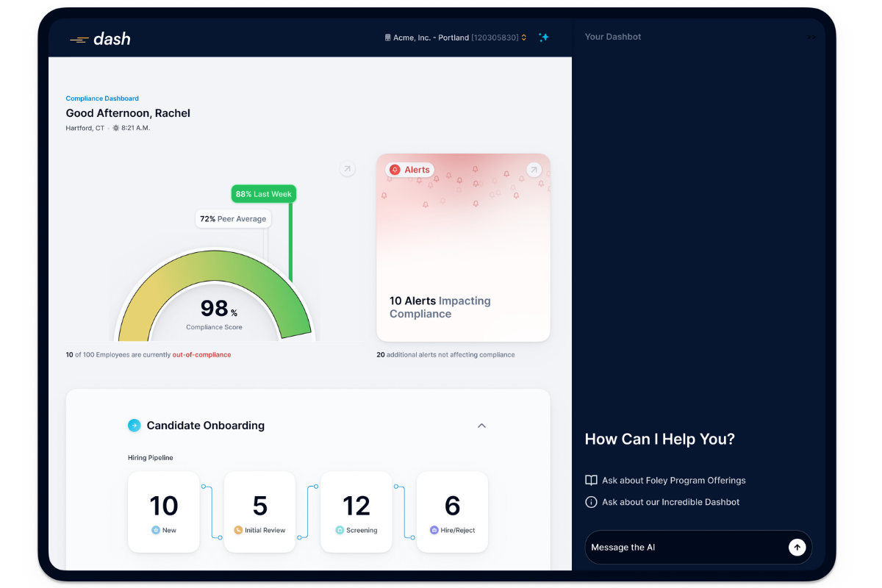Click the dash logo in header
Screen dimensions: 882x588
[100, 39]
